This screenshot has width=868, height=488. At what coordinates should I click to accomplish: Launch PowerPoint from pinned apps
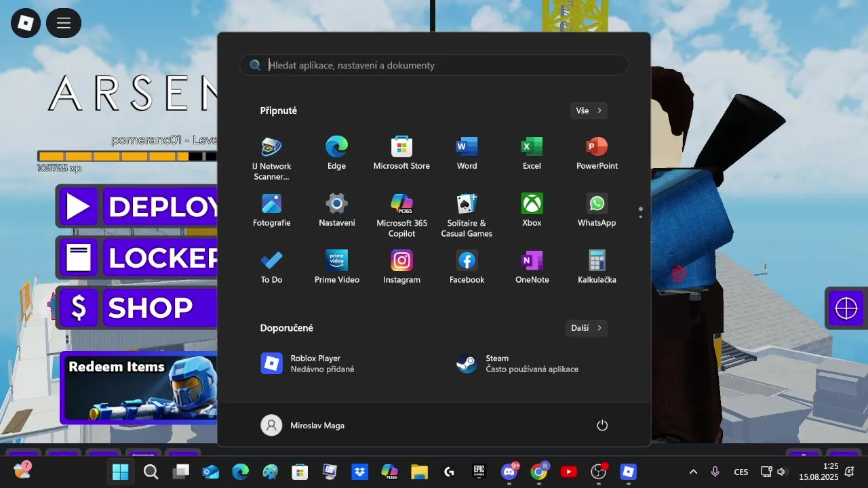(x=597, y=153)
